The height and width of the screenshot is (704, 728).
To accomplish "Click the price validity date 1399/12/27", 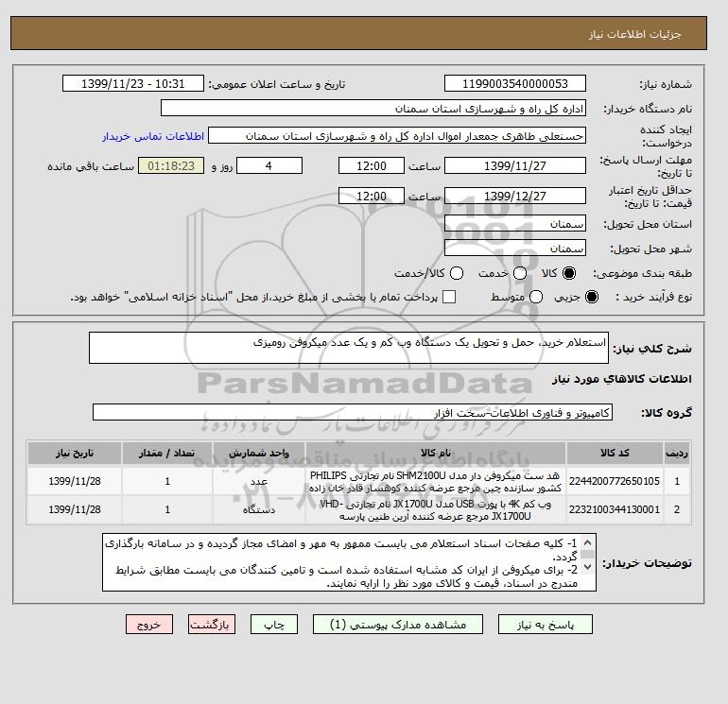I will pyautogui.click(x=515, y=196).
